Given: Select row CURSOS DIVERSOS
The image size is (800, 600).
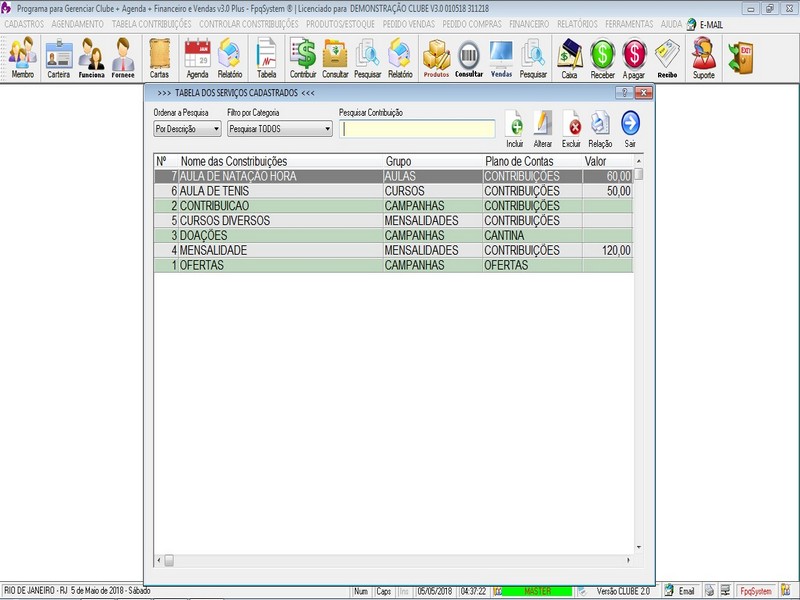Looking at the screenshot, I should coord(393,221).
